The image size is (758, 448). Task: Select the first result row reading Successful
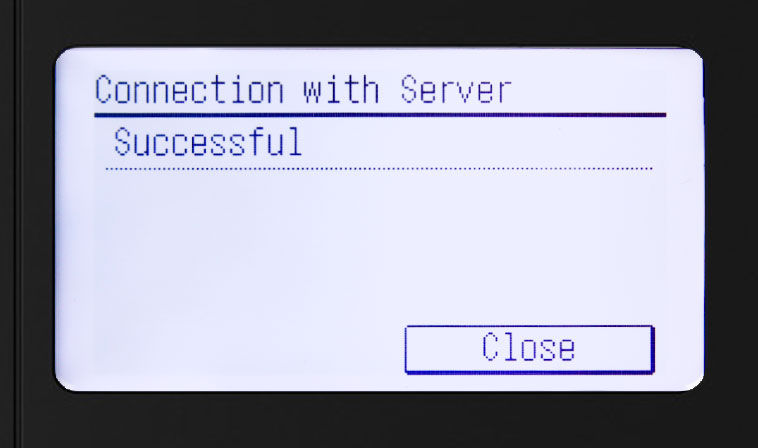point(379,142)
